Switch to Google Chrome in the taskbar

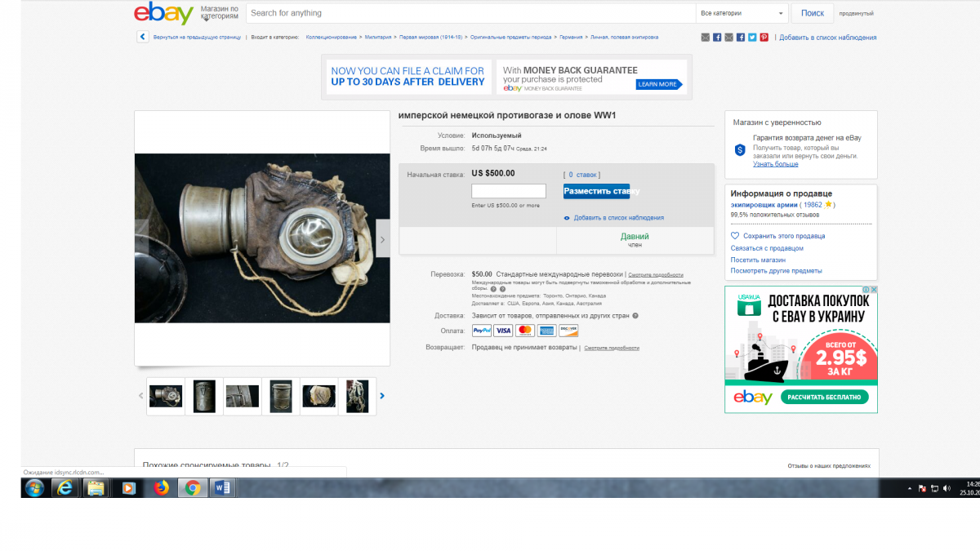tap(193, 488)
